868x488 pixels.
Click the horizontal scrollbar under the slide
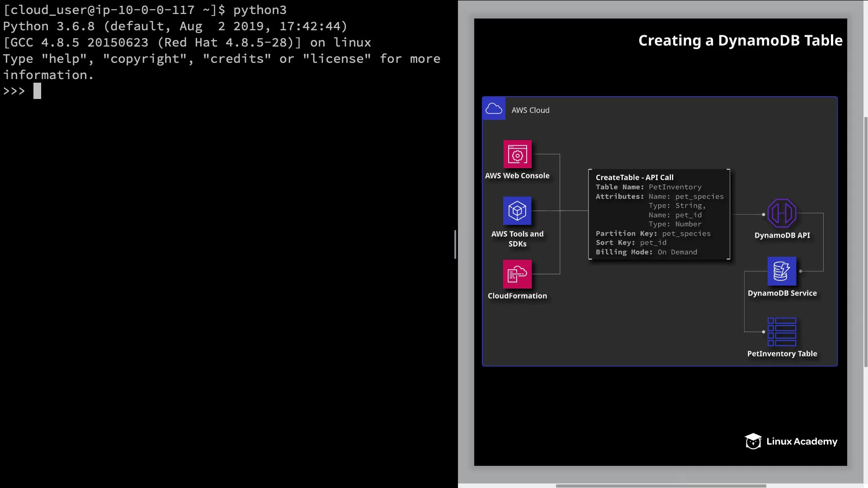[x=660, y=486]
